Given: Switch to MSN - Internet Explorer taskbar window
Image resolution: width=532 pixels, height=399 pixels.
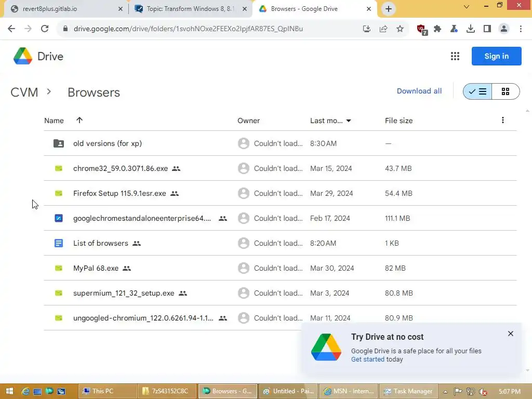Looking at the screenshot, I should (x=348, y=391).
